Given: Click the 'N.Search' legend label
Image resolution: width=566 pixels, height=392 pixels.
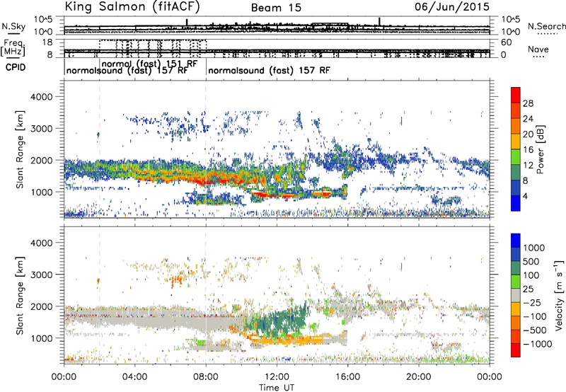Looking at the screenshot, I should 546,26.
